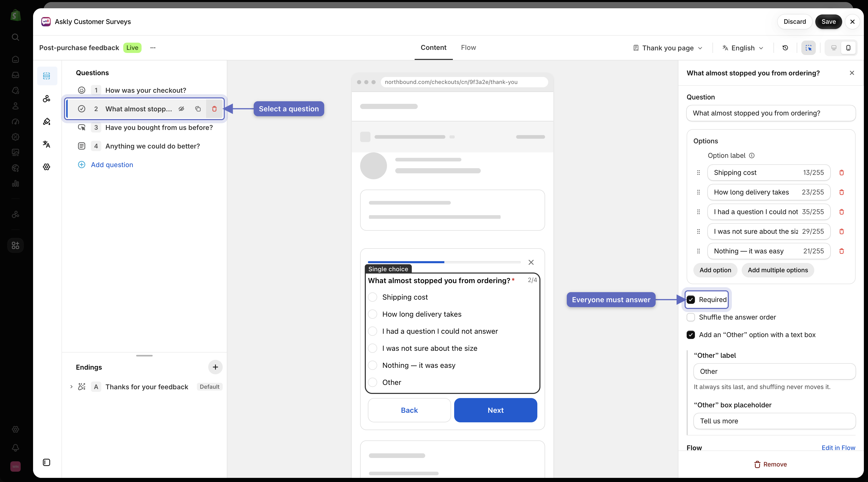Open the Shopify search icon
Image resolution: width=868 pixels, height=482 pixels.
(x=16, y=37)
